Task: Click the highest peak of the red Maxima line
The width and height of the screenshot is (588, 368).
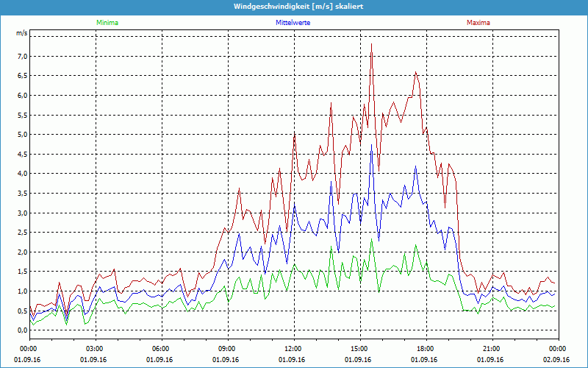Action: point(372,45)
